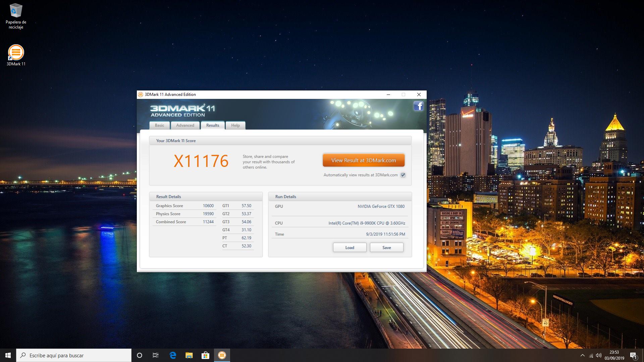Open the Help tab

click(x=235, y=125)
